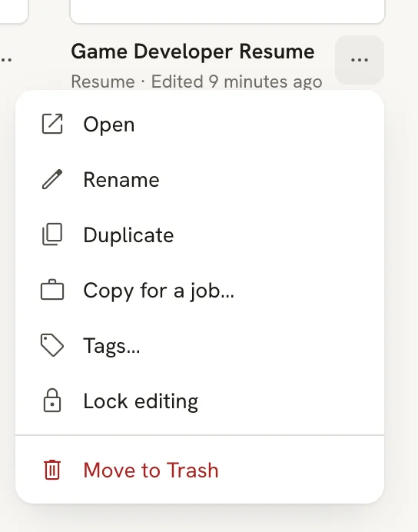Click the Duplicate pages icon
This screenshot has height=532, width=418.
tap(52, 234)
